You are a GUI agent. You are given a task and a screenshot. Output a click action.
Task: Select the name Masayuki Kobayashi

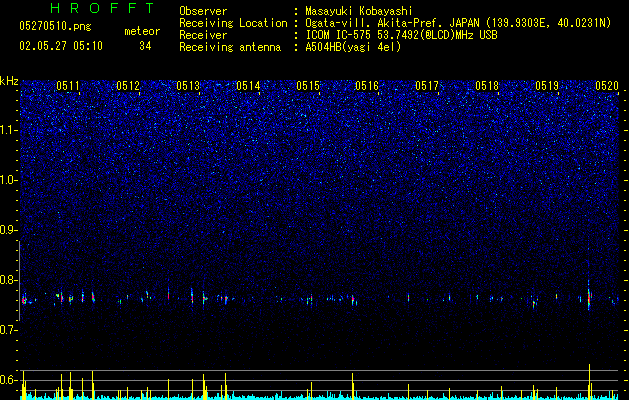click(358, 11)
